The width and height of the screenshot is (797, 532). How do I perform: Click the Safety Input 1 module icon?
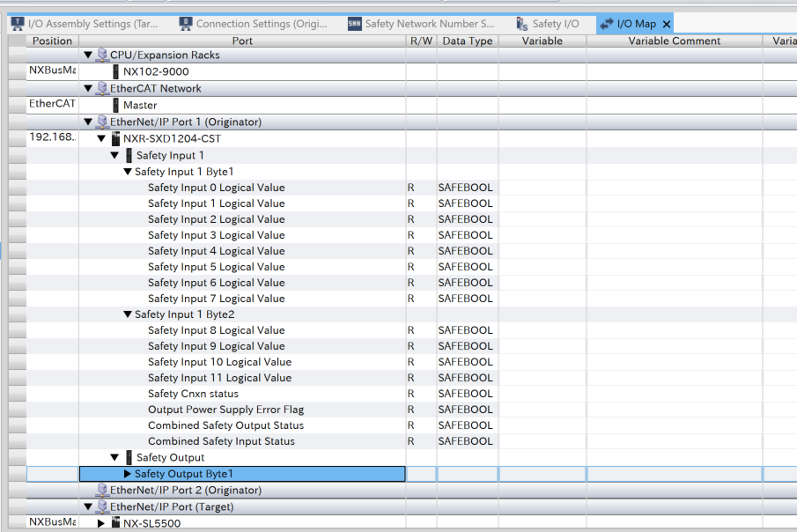129,155
